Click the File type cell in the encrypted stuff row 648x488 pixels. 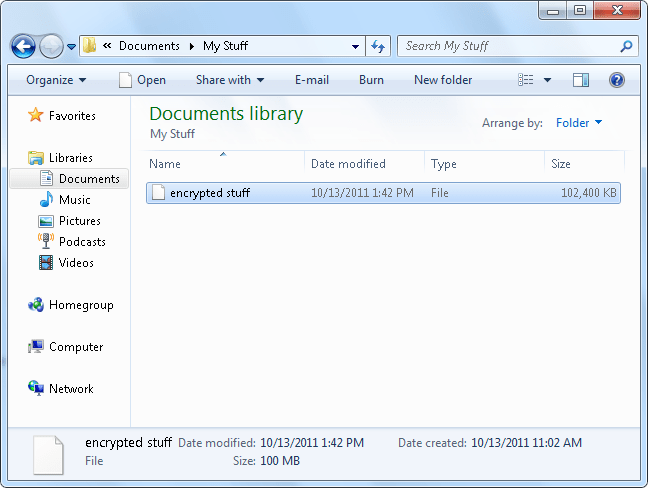[440, 193]
